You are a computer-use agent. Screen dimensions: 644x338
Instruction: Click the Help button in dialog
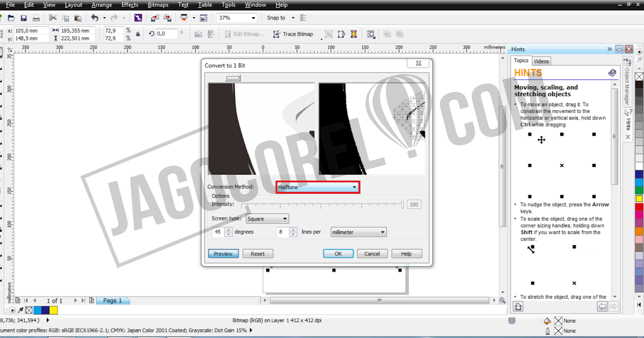(407, 254)
